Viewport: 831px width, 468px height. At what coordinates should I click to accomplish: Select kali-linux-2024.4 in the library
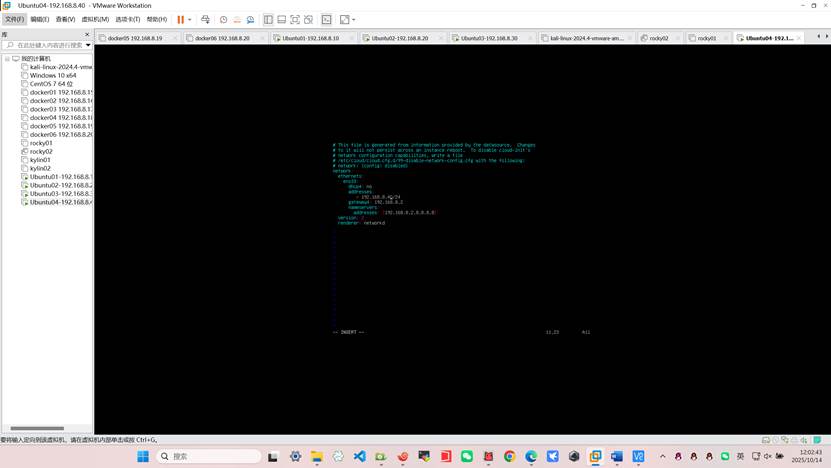(x=56, y=67)
